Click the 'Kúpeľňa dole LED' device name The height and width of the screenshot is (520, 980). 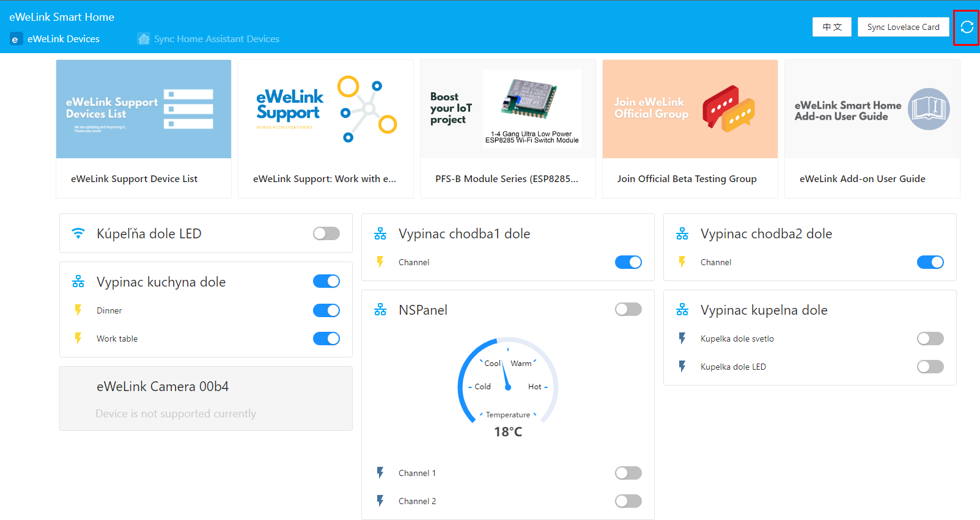[149, 233]
